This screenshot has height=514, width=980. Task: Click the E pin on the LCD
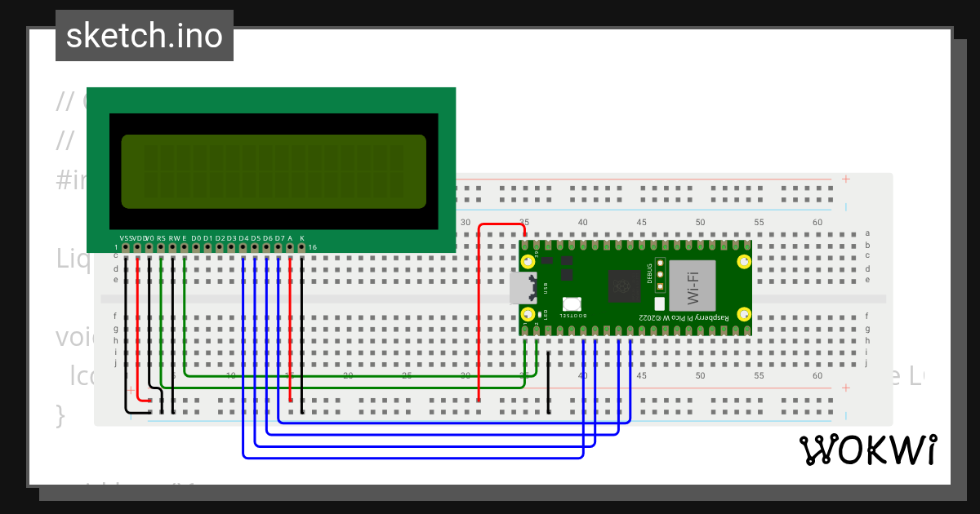[x=185, y=247]
